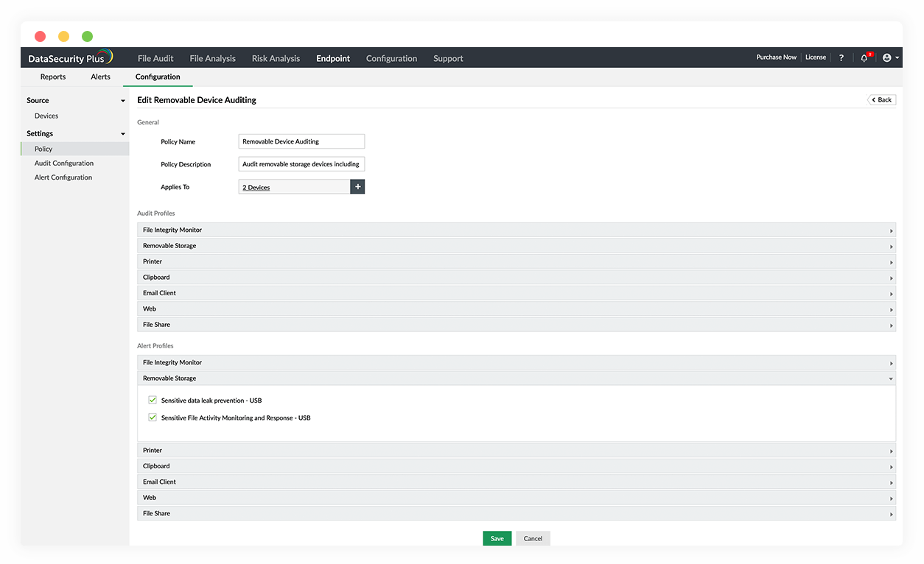This screenshot has height=564, width=924.
Task: Open the Endpoint menu
Action: click(333, 58)
